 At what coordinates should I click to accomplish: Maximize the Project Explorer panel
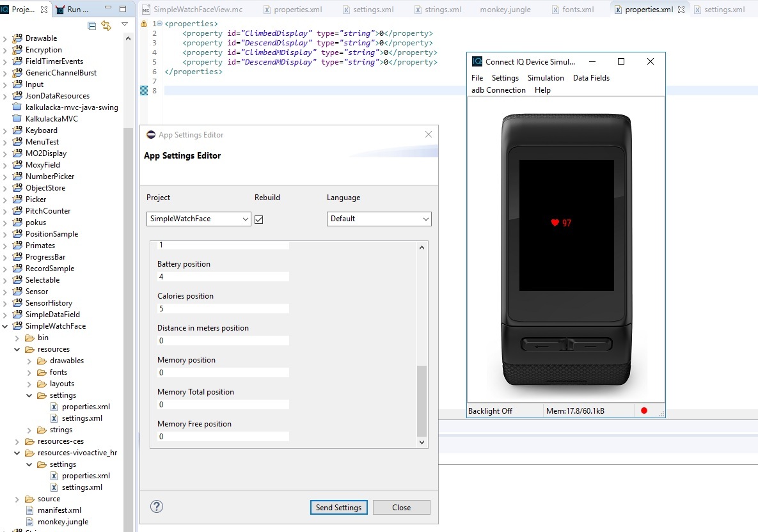123,9
